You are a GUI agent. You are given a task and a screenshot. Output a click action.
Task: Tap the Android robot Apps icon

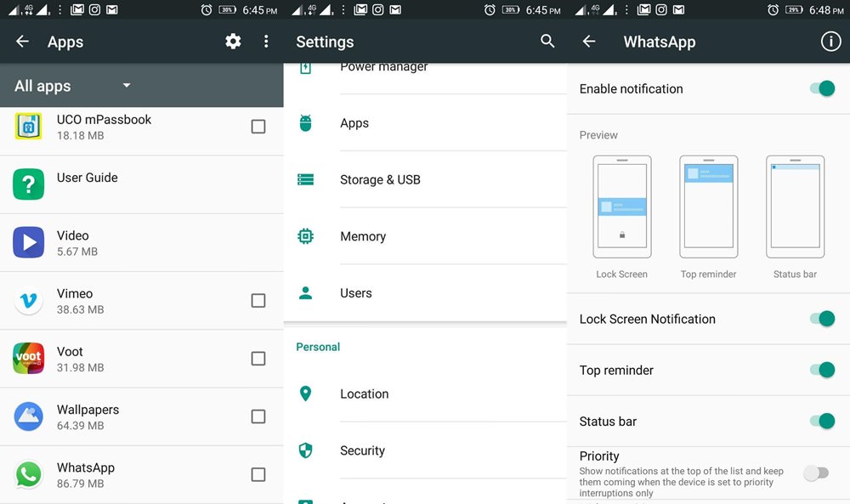click(306, 123)
